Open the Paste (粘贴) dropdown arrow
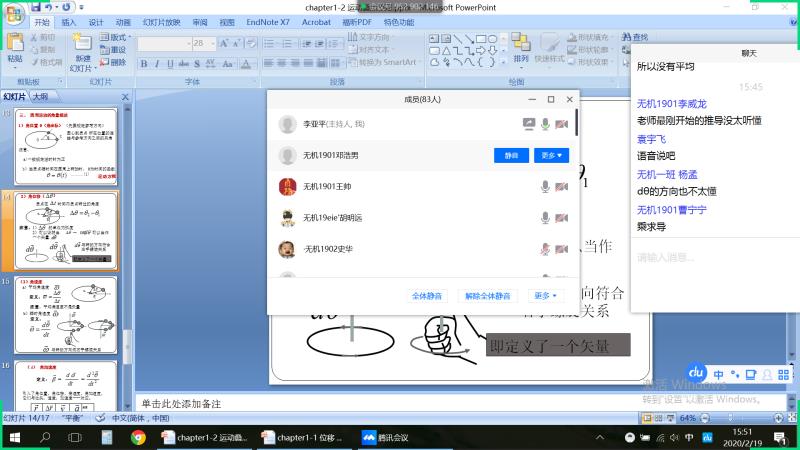The image size is (800, 450). (15, 67)
